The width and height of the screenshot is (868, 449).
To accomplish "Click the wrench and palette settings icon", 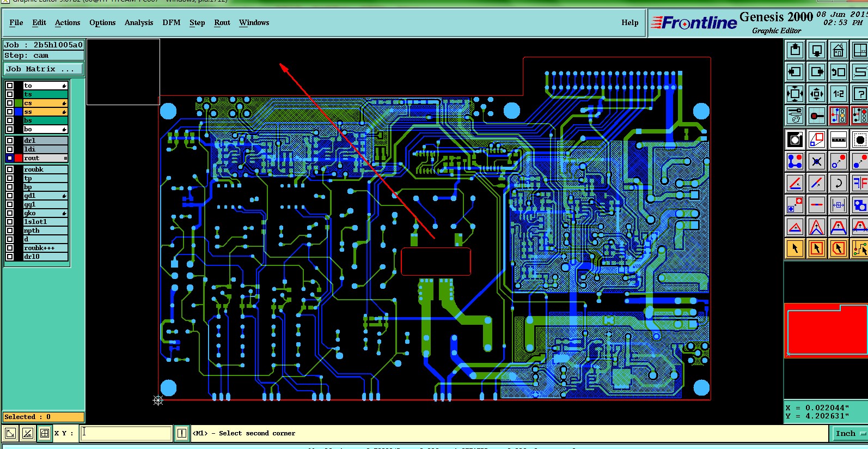I will click(x=795, y=116).
